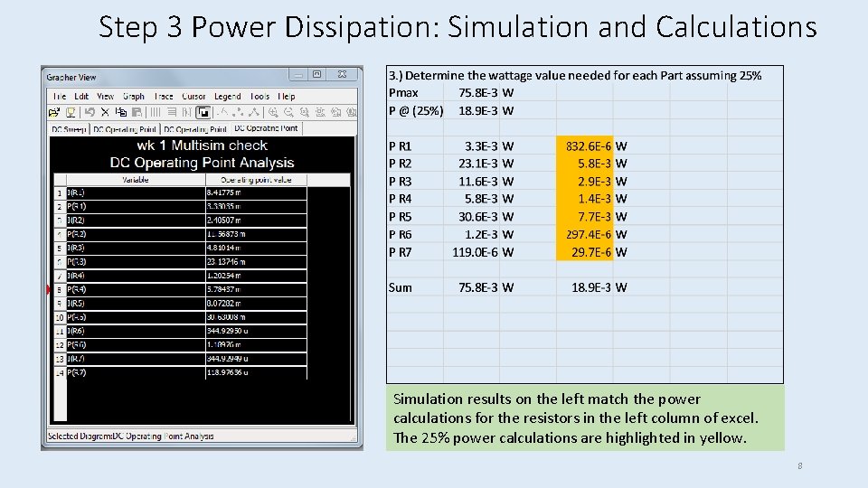Viewport: 868px width, 488px height.
Task: Open the Help menu
Action: coord(287,97)
